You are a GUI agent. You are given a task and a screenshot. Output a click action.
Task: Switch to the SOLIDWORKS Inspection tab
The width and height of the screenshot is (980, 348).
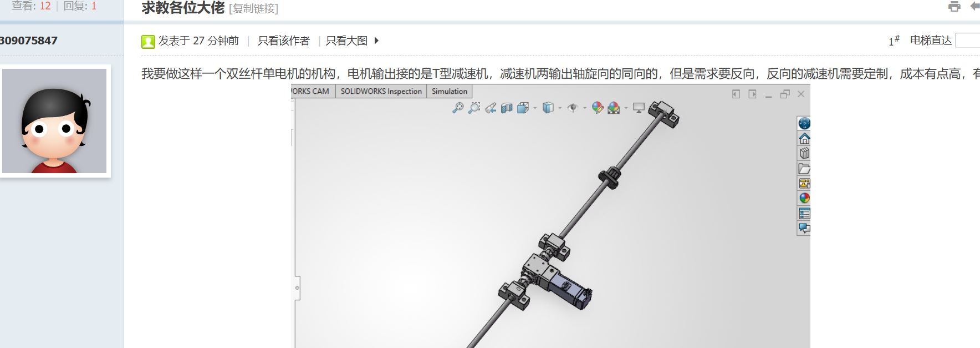[381, 92]
